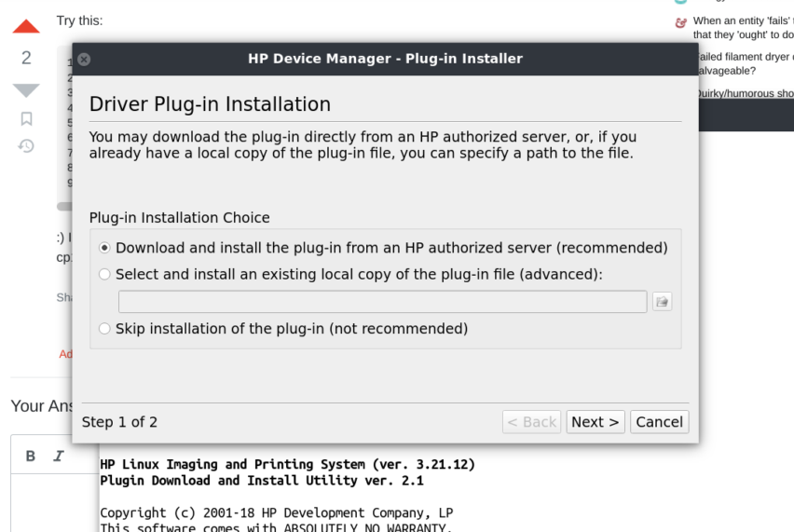Viewport: 794px width, 532px height.
Task: Open 'filament dryer' salvageable sidebar question
Action: tap(746, 63)
